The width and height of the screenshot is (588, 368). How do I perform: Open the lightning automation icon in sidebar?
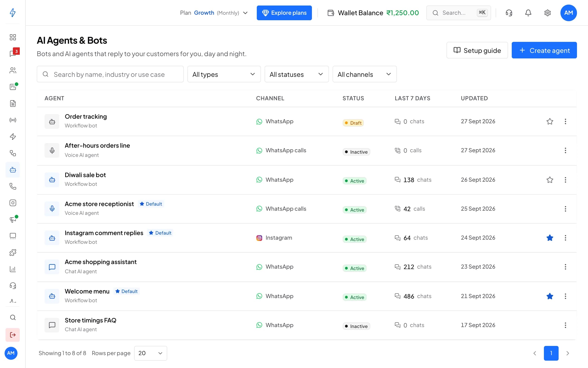[x=13, y=137]
